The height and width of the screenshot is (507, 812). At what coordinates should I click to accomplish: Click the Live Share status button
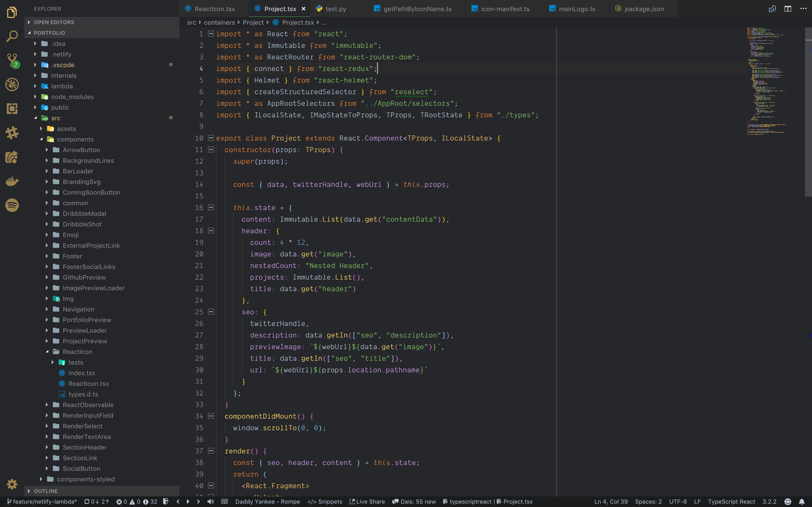(x=367, y=502)
